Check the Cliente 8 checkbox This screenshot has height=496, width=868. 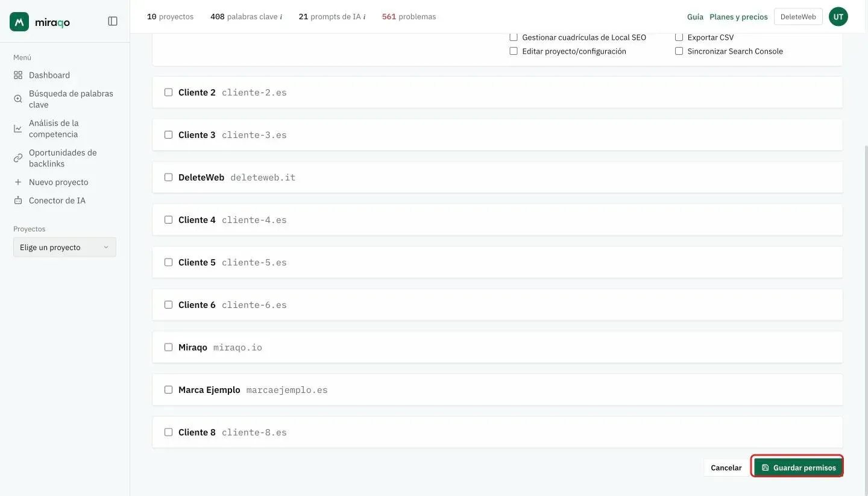tap(168, 432)
